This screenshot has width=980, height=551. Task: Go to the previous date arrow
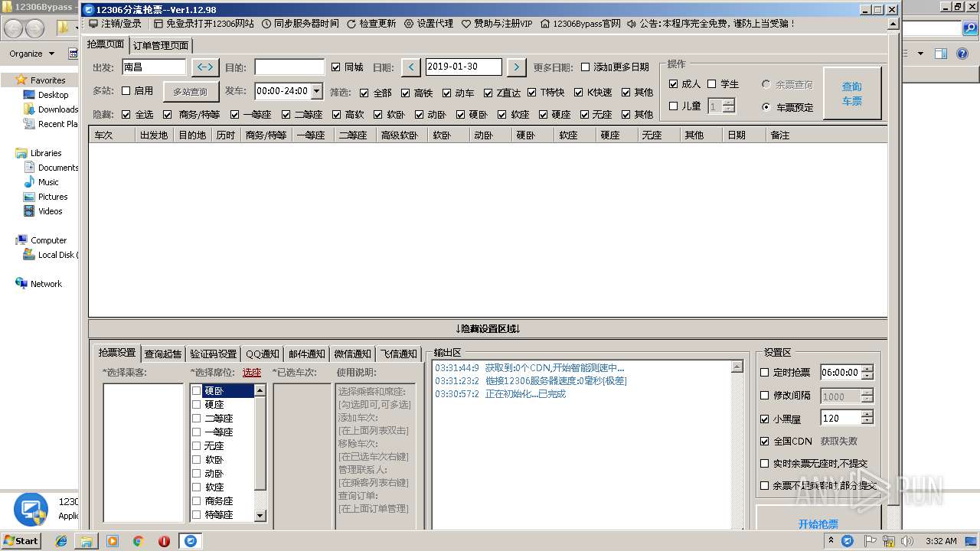click(411, 67)
